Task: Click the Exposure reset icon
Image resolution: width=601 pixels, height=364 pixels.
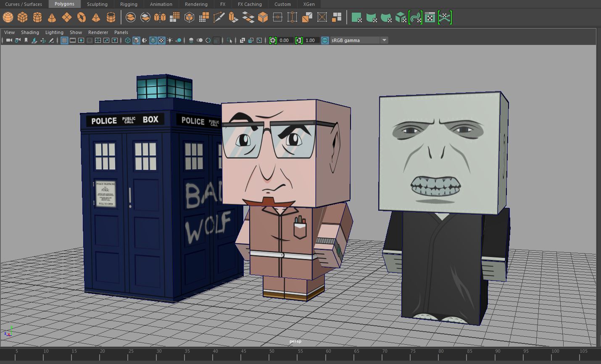Action: 273,40
